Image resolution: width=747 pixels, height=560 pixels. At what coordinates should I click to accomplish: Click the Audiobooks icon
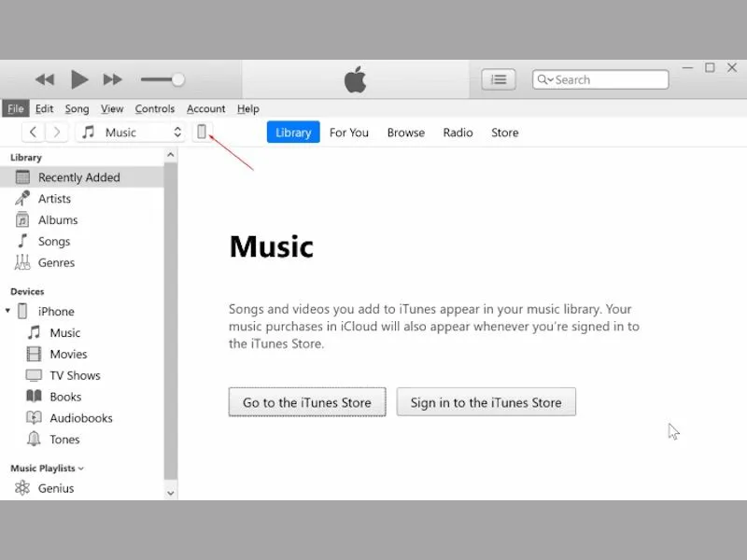pyautogui.click(x=34, y=417)
